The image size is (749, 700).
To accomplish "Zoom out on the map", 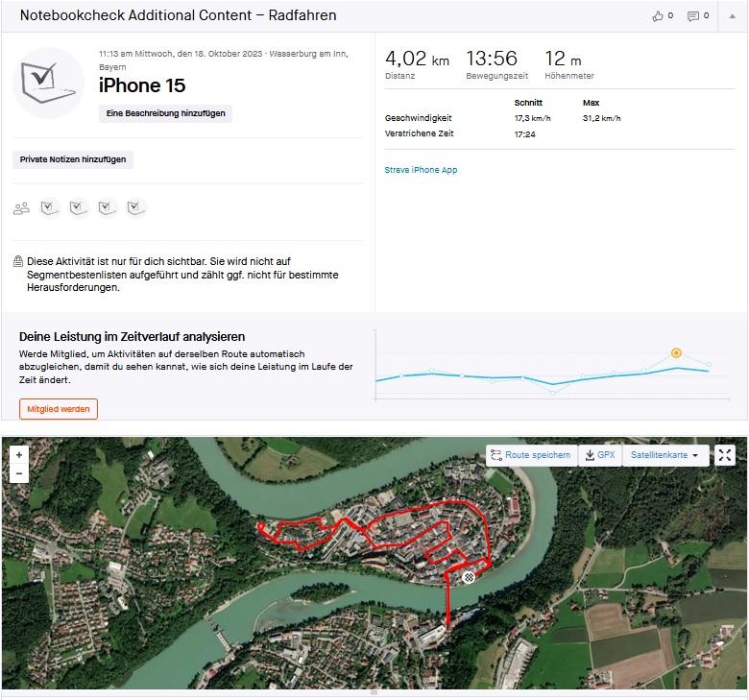I will (19, 473).
